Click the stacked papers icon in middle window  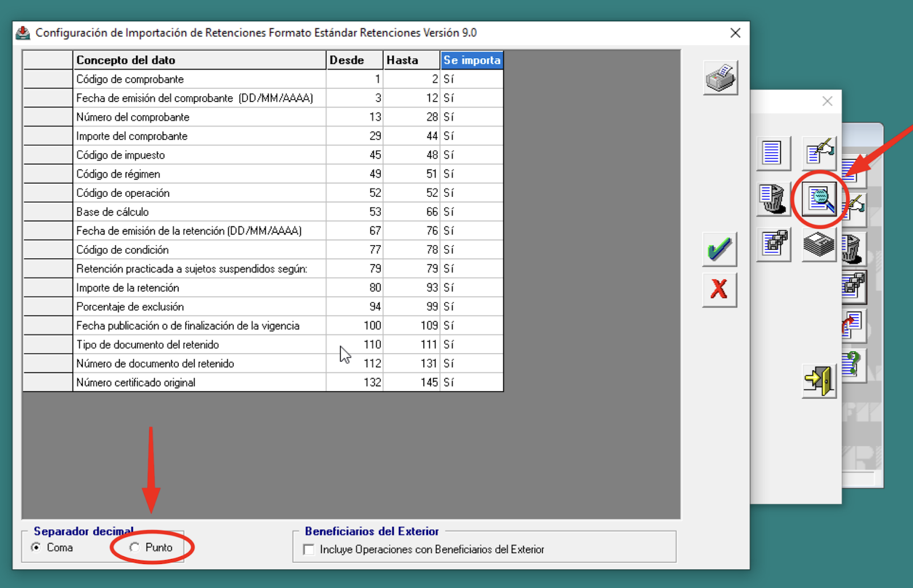coord(819,244)
